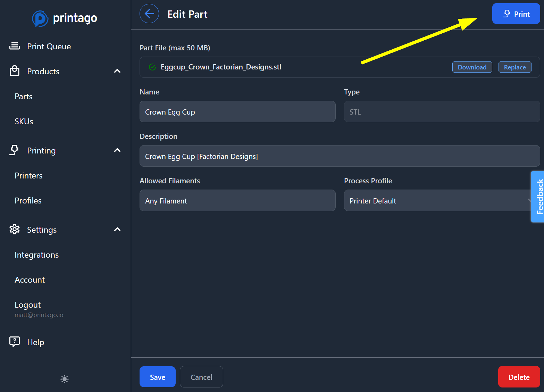Save the part changes
The image size is (544, 392).
pos(158,377)
